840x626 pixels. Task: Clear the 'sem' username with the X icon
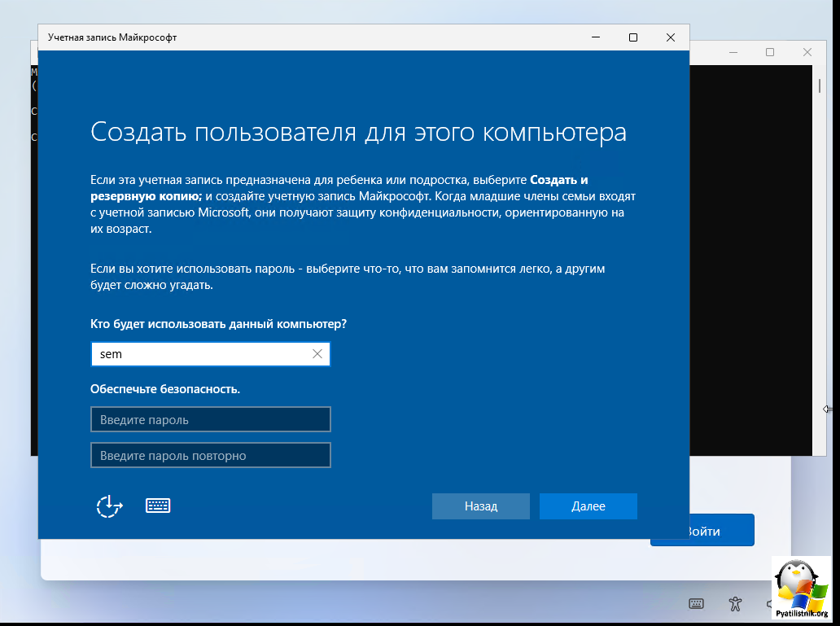coord(317,354)
